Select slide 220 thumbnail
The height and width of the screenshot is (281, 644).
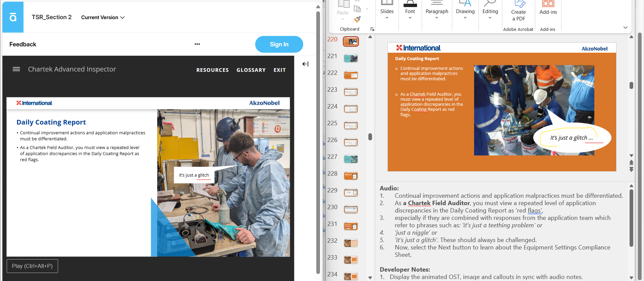[351, 41]
